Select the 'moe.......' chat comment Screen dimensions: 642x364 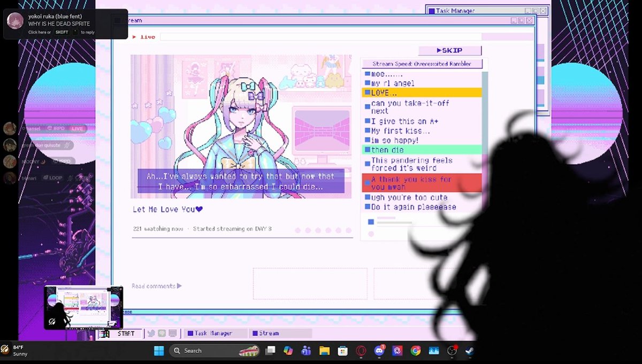tap(422, 74)
